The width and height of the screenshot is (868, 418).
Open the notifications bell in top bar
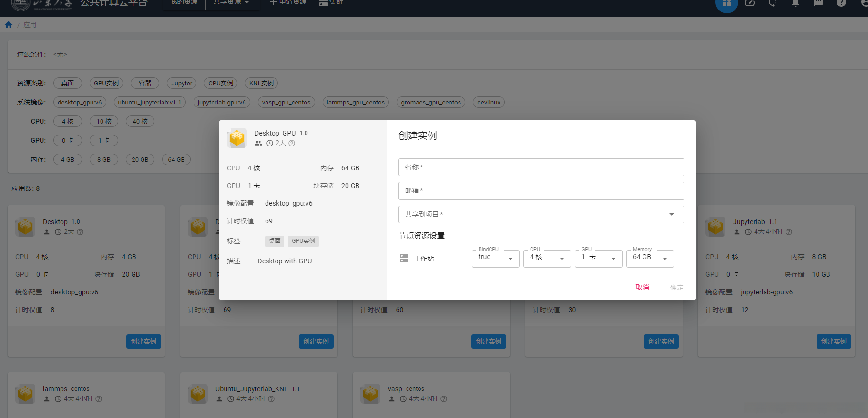coord(796,3)
